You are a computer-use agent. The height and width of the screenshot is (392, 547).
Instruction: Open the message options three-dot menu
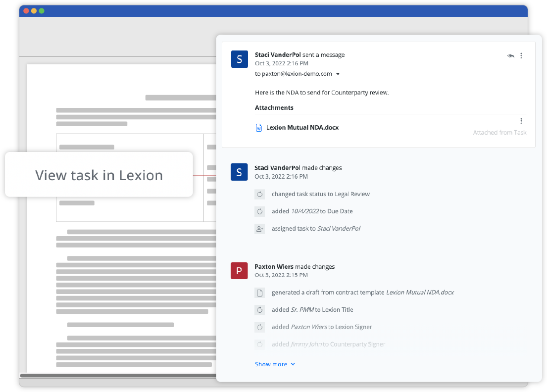[521, 55]
